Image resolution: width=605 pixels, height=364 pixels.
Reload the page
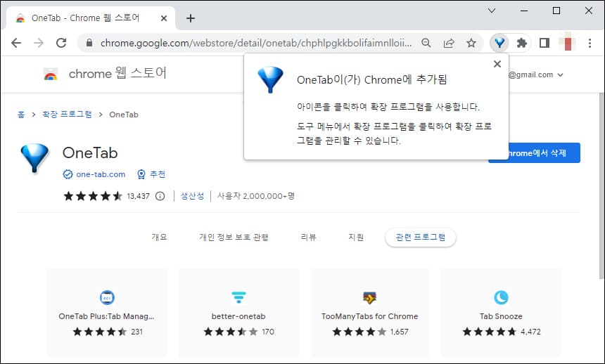point(61,43)
